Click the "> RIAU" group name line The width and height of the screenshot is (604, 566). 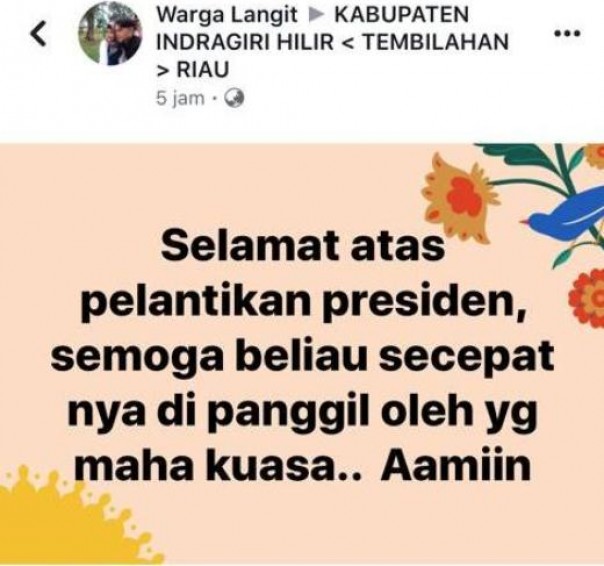(x=193, y=69)
